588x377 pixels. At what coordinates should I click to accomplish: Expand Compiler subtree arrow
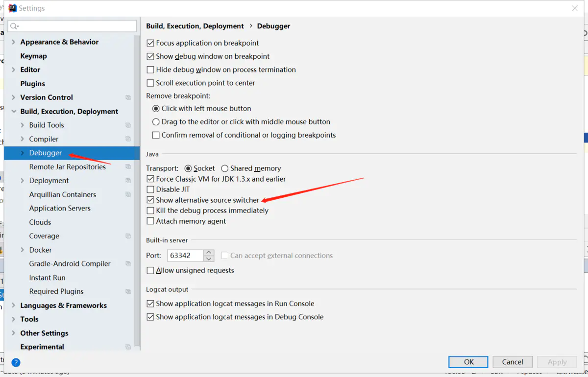click(x=23, y=139)
